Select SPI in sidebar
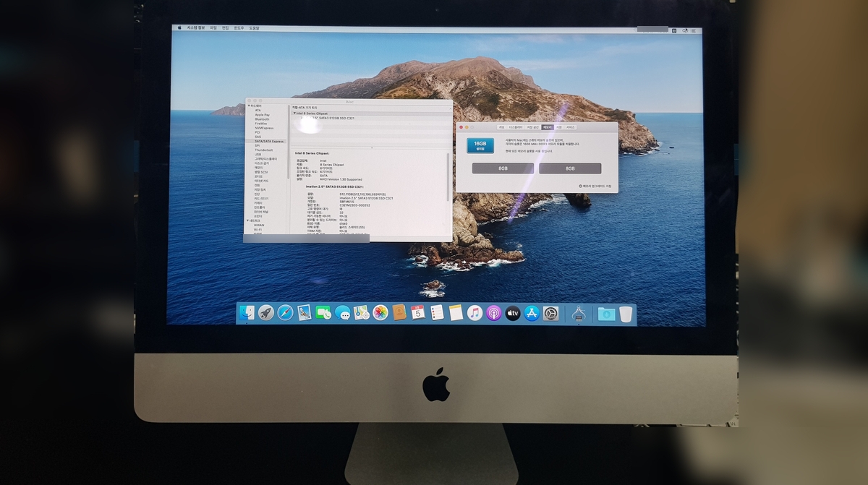The height and width of the screenshot is (485, 868). coord(257,145)
